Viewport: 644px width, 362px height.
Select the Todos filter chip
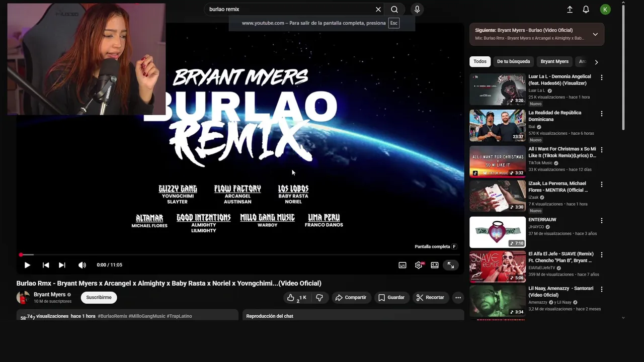click(480, 61)
